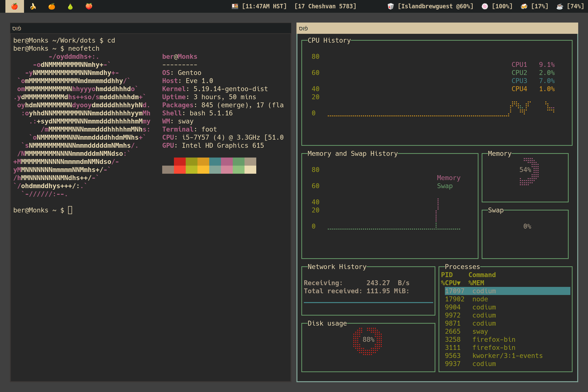Select the sway process 2665
Viewport: 588px width, 392px height.
(x=507, y=331)
